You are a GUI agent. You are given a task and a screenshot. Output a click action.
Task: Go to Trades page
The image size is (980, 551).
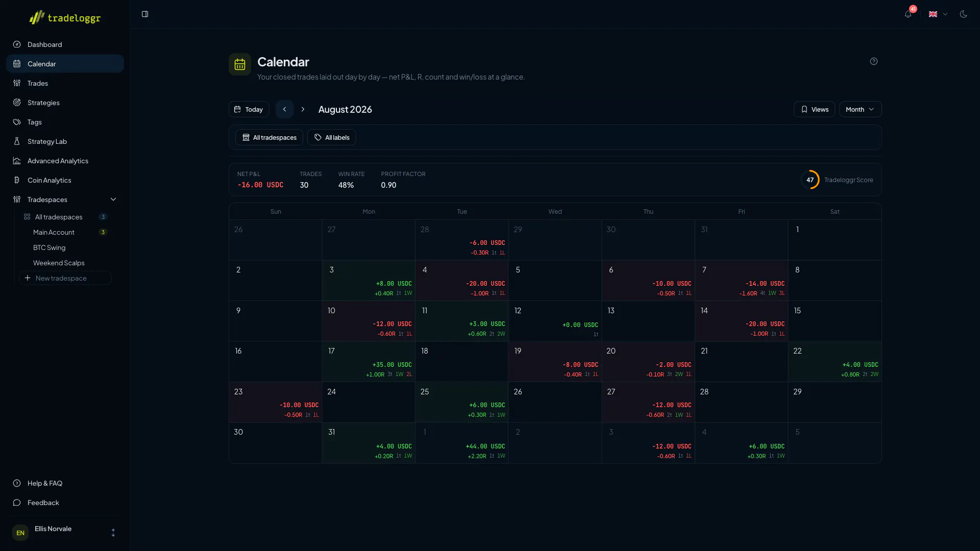pos(65,83)
